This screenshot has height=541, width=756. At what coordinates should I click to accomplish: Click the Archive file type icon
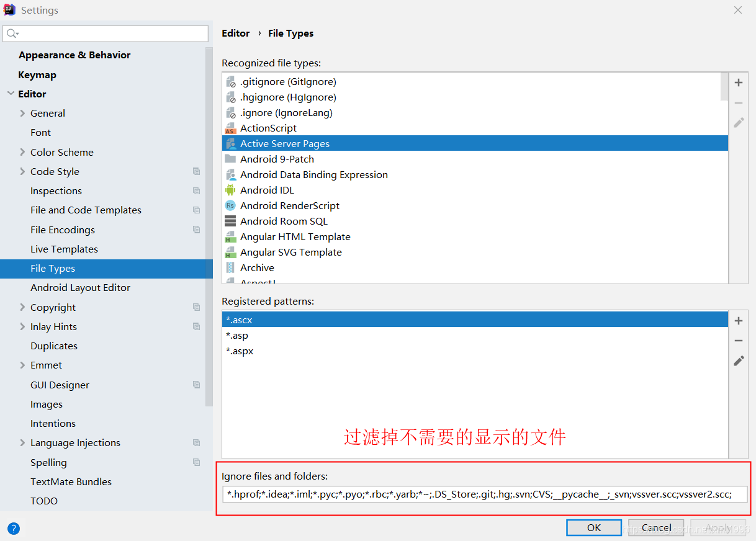(230, 267)
